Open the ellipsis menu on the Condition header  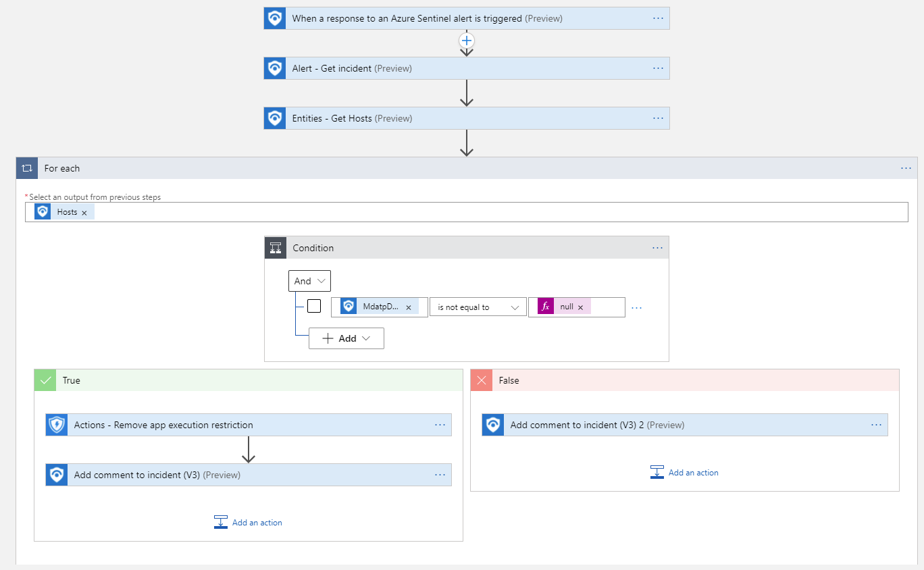click(658, 248)
